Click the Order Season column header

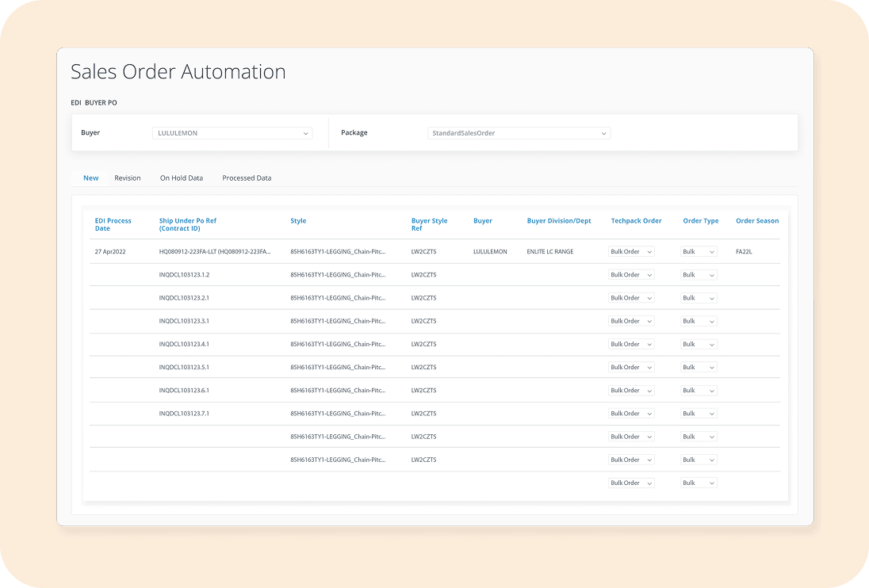tap(756, 221)
